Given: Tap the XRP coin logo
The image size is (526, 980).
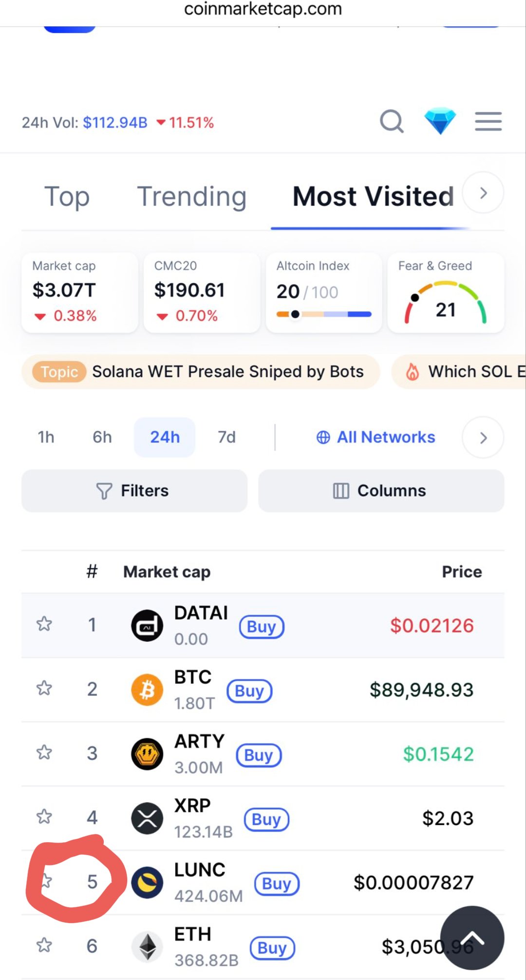Looking at the screenshot, I should pyautogui.click(x=147, y=818).
